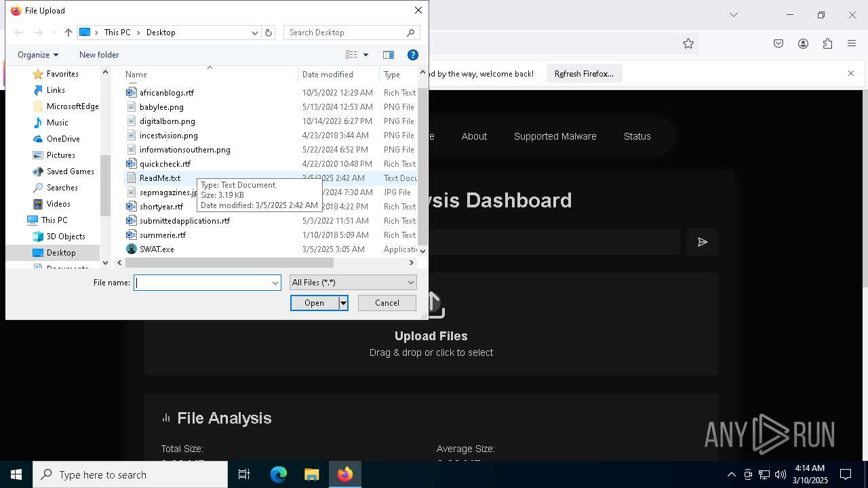The width and height of the screenshot is (868, 488).
Task: Select informationsouthern.png file
Action: [185, 150]
